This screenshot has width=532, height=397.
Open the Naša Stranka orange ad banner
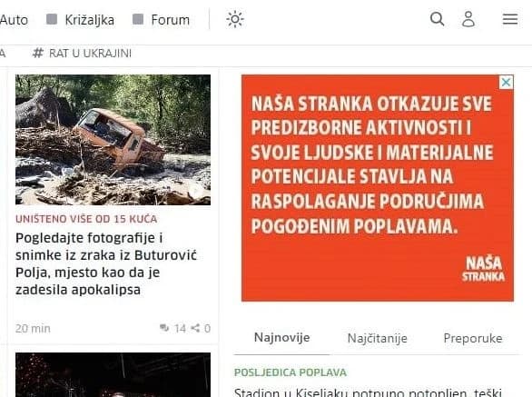point(378,188)
